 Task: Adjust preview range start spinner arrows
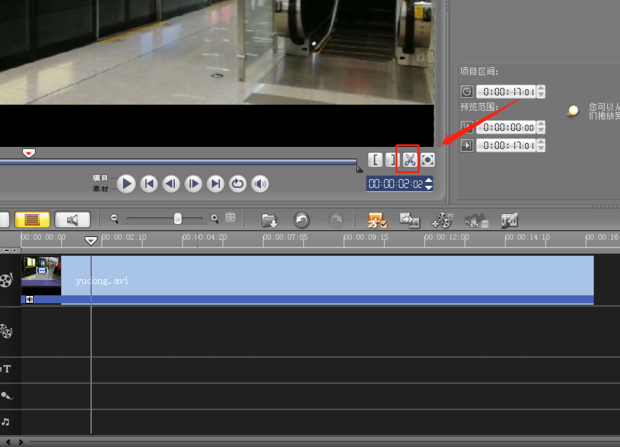[x=541, y=127]
